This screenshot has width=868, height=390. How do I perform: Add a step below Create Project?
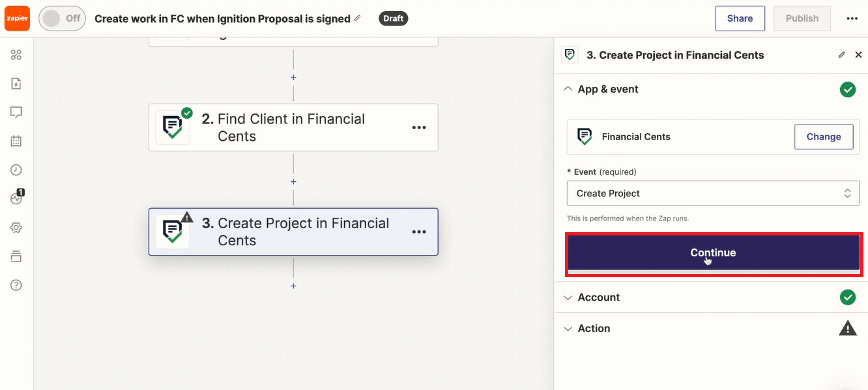(293, 286)
